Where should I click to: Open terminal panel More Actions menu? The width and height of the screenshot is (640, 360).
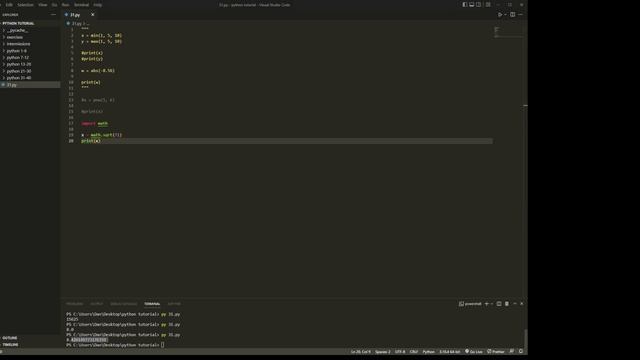[x=515, y=304]
